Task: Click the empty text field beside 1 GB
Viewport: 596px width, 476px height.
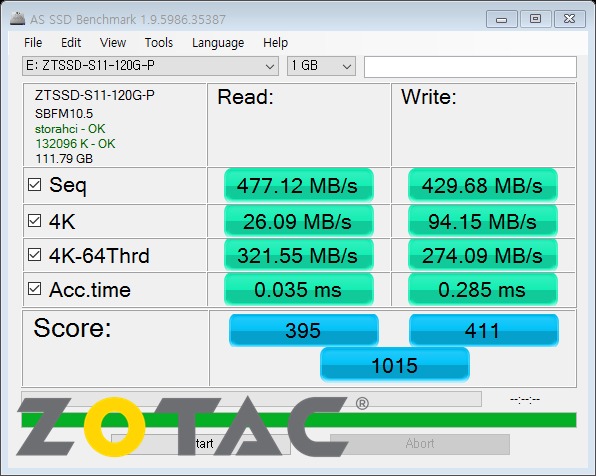Action: tap(470, 67)
